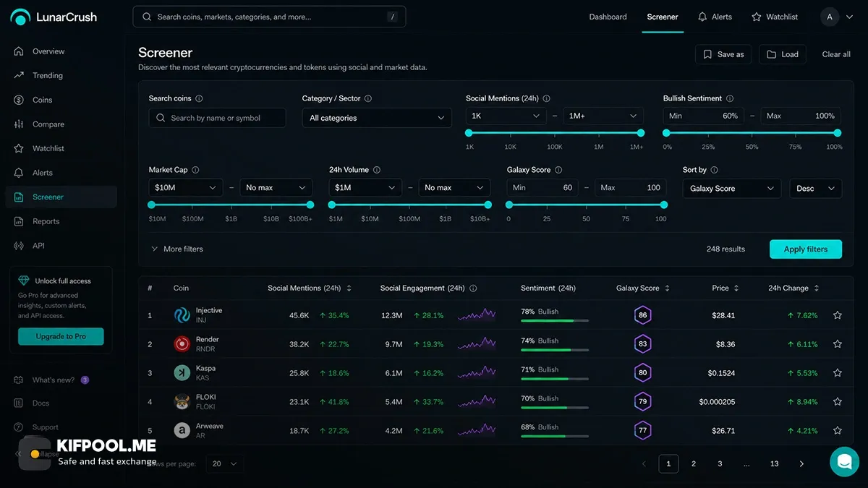Click Bullish Sentiment info icon
The width and height of the screenshot is (868, 488).
coord(729,98)
